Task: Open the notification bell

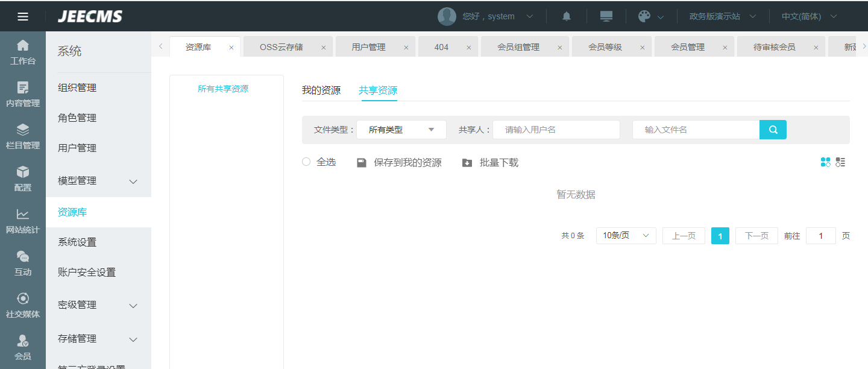Action: pos(567,16)
